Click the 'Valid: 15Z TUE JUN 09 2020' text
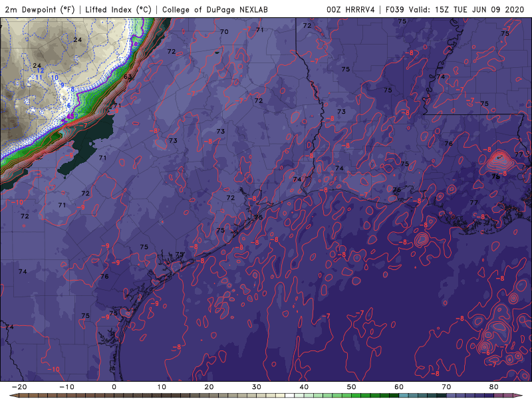Screen dimensions: 532x399 [467, 10]
